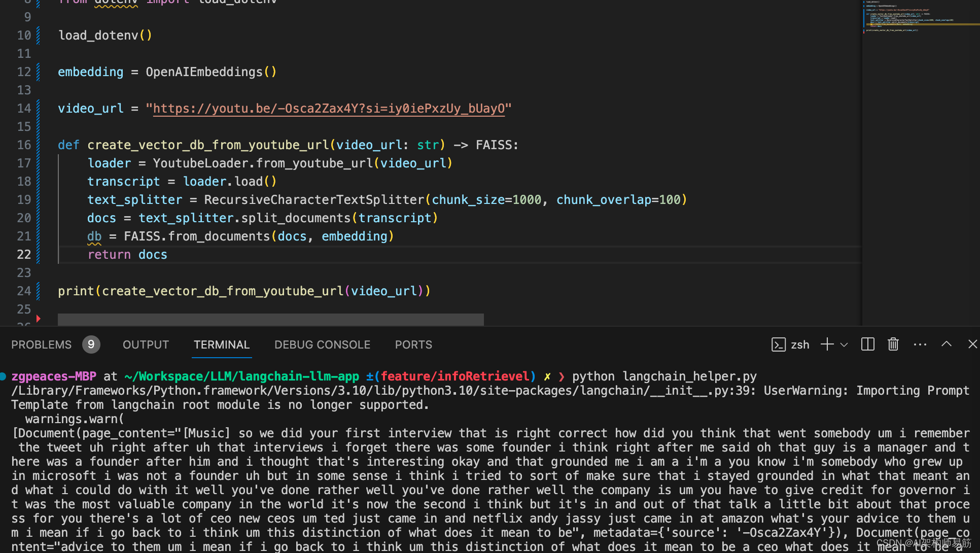Close the bottom panel

(972, 344)
